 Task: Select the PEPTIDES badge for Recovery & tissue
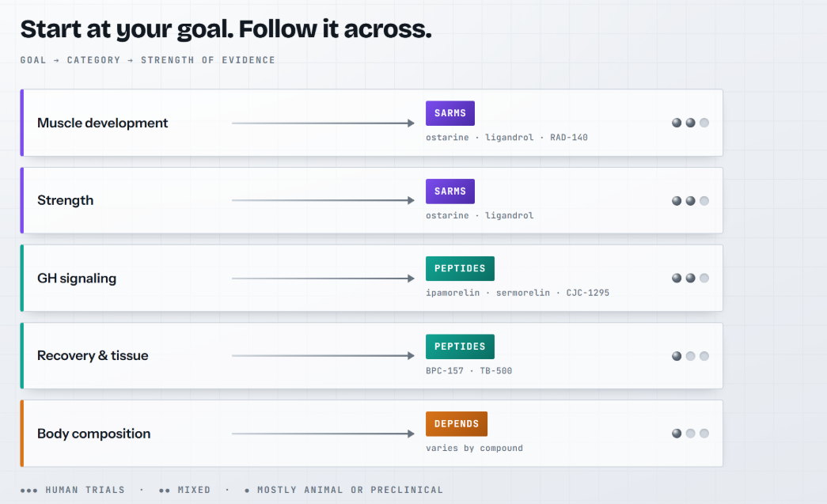click(460, 347)
